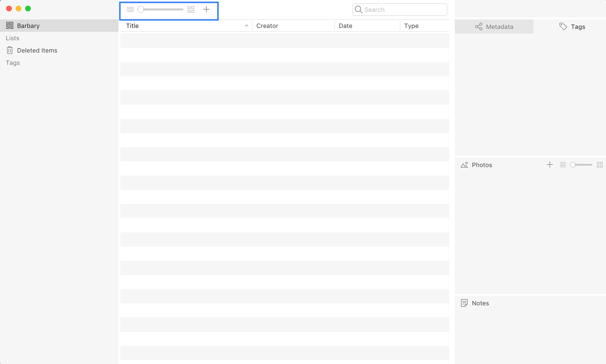Screen dimensions: 606x364
Task: Sort items by Date column
Action: [x=345, y=26]
